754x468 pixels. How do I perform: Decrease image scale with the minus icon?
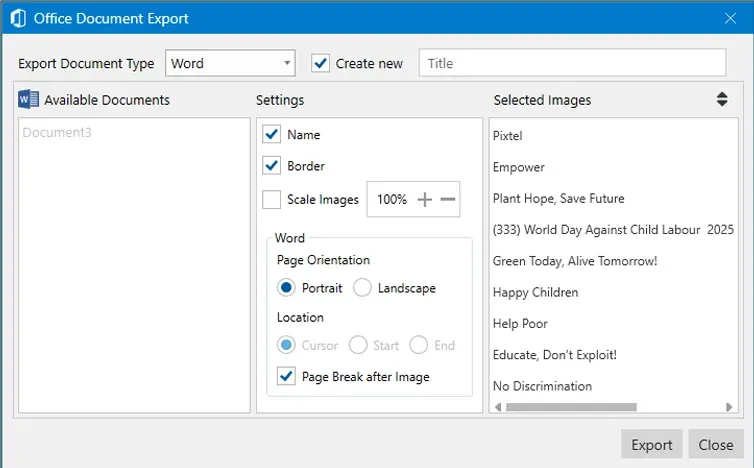[x=448, y=199]
